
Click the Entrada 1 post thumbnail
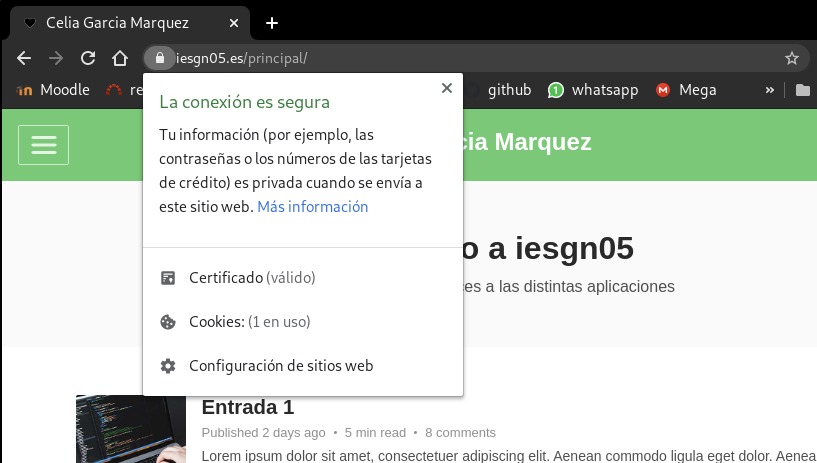131,429
